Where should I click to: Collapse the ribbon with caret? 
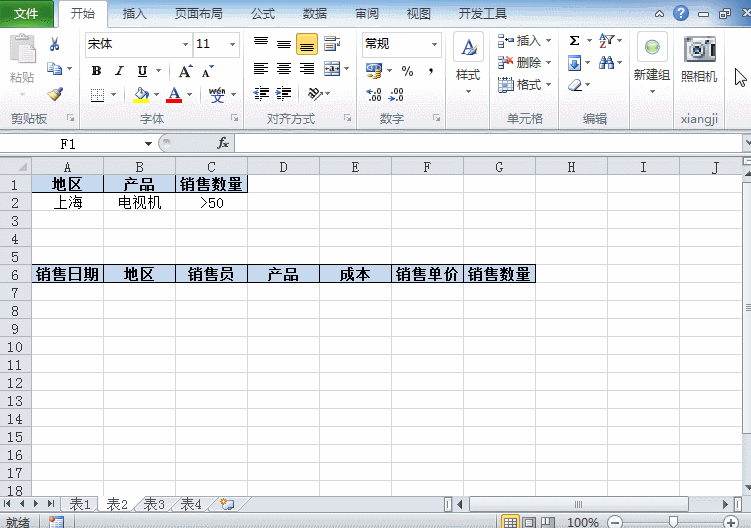660,14
